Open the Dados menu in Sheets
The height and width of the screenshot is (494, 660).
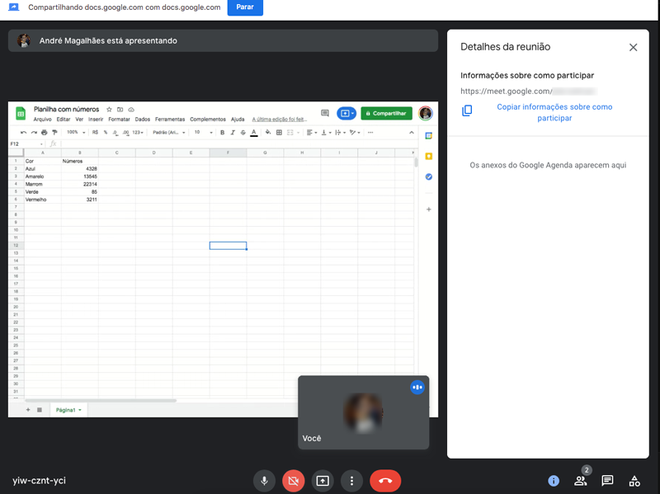coord(142,120)
